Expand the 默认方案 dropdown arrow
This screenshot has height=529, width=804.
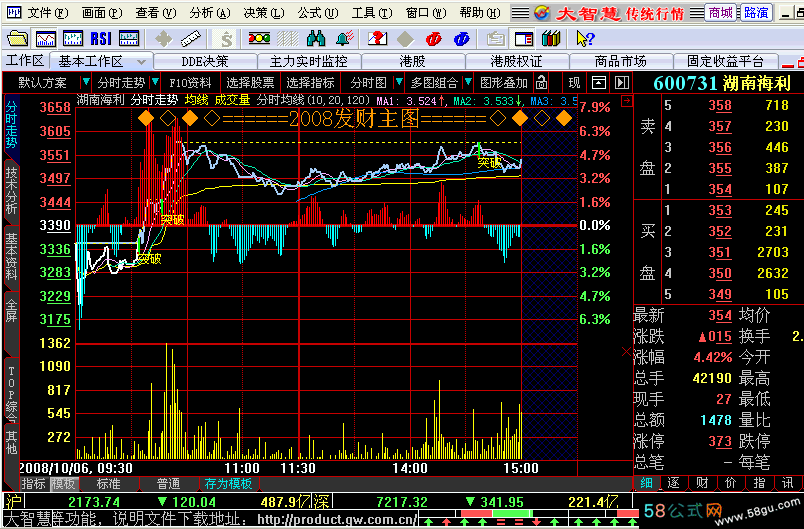(86, 82)
